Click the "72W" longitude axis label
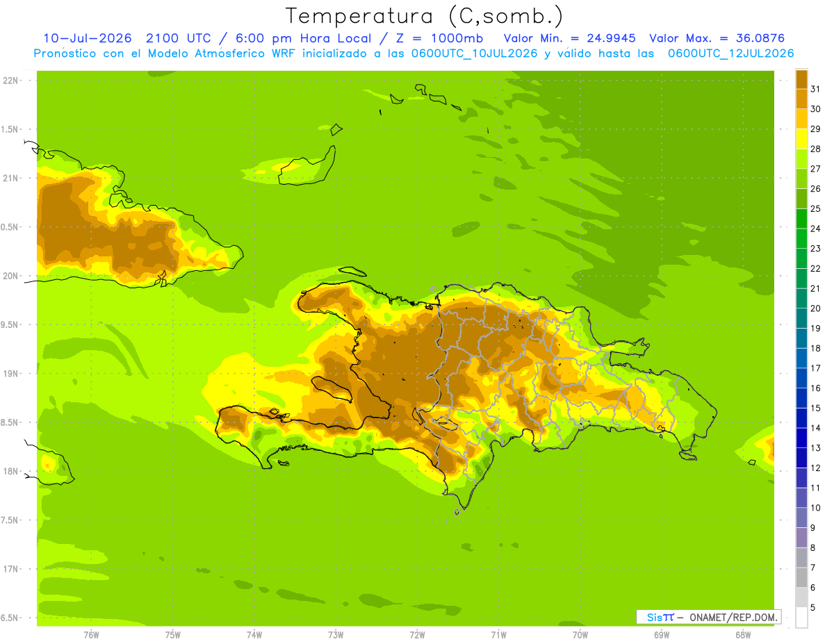 click(417, 635)
